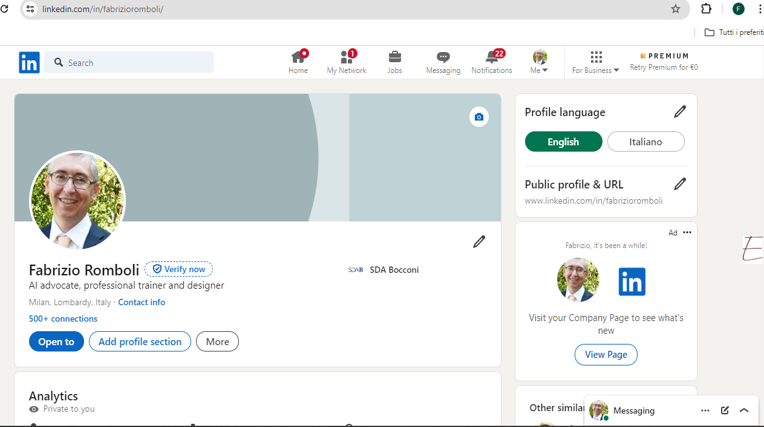Click the LinkedIn logo icon
The height and width of the screenshot is (427, 764).
pos(29,63)
